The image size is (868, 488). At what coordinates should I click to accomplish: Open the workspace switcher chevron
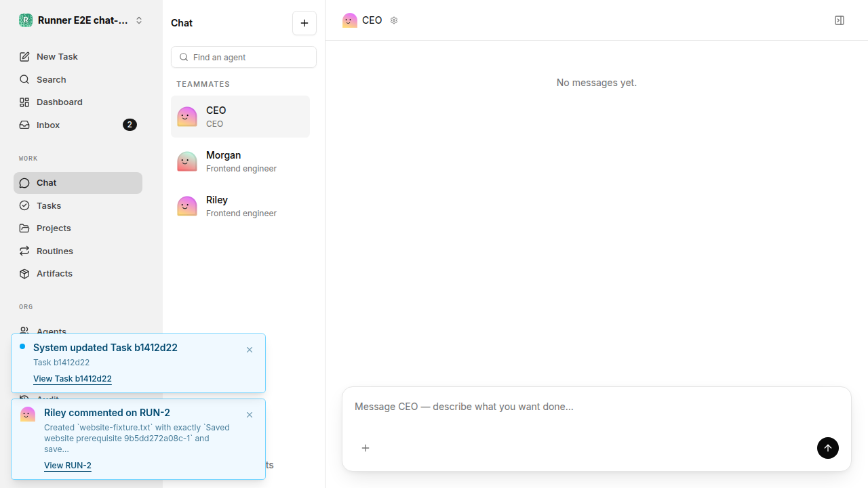click(139, 20)
